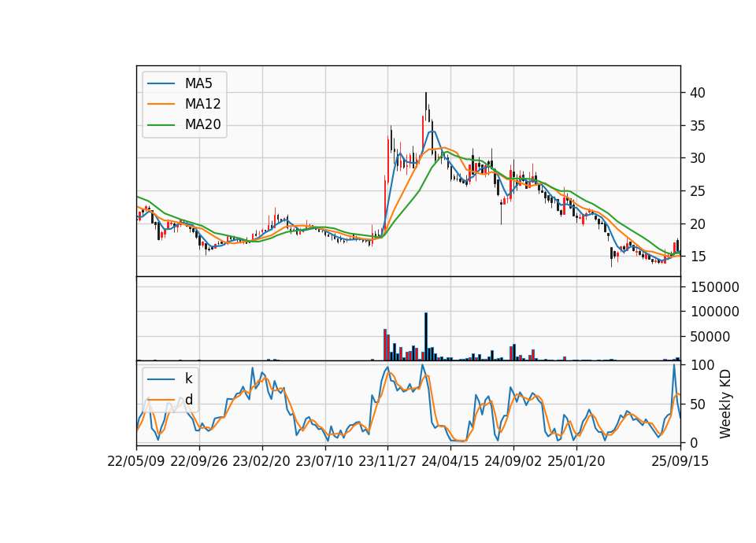Click the MA5 legend label

(198, 83)
